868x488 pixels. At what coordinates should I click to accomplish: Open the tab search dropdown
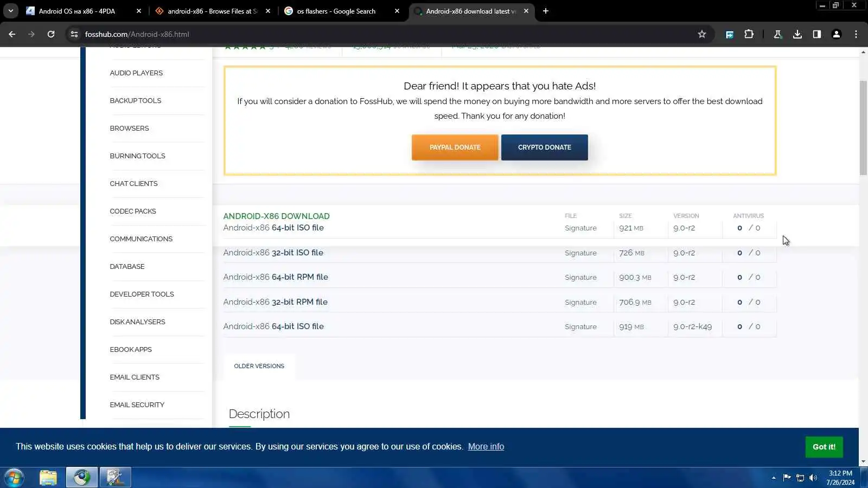(x=11, y=11)
